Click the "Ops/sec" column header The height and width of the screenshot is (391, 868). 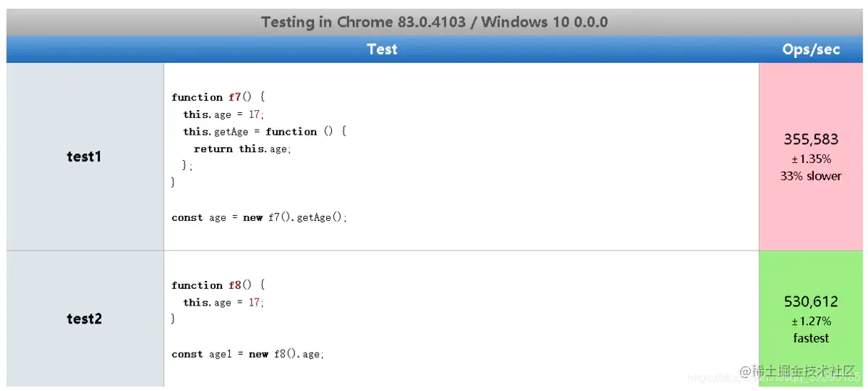point(811,49)
